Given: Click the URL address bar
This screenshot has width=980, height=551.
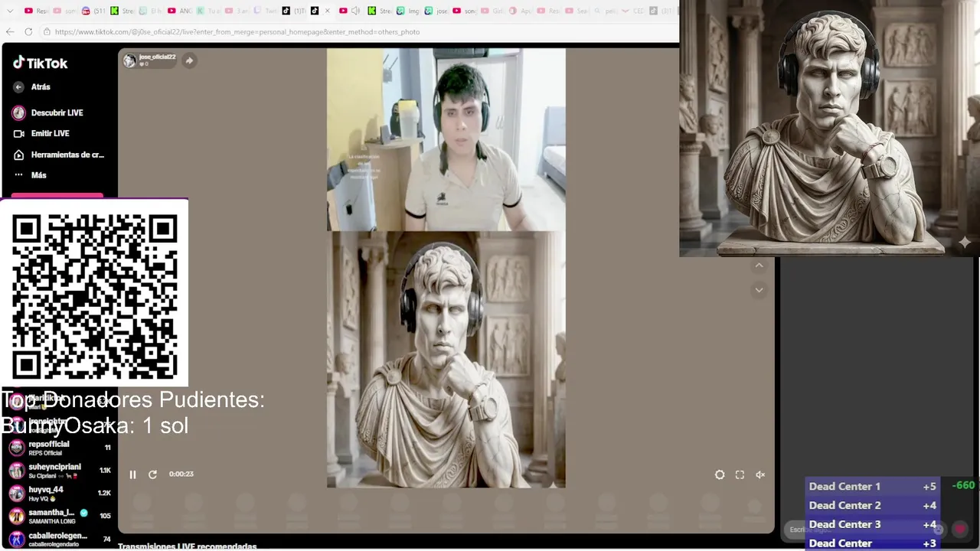Looking at the screenshot, I should (360, 32).
